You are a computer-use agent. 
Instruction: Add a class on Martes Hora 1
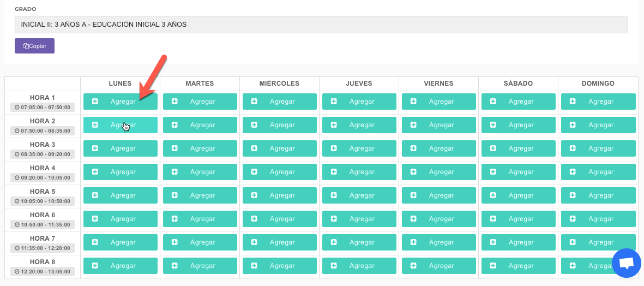point(200,102)
